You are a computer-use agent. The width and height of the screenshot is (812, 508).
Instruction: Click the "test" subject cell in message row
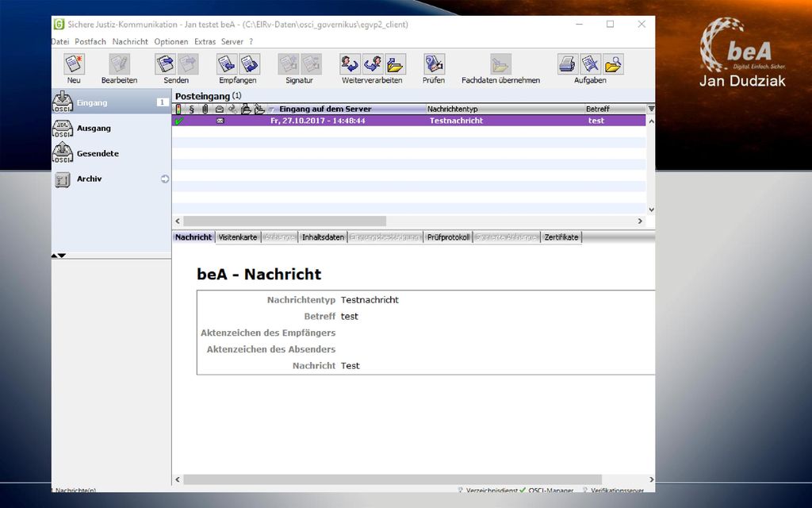click(596, 121)
